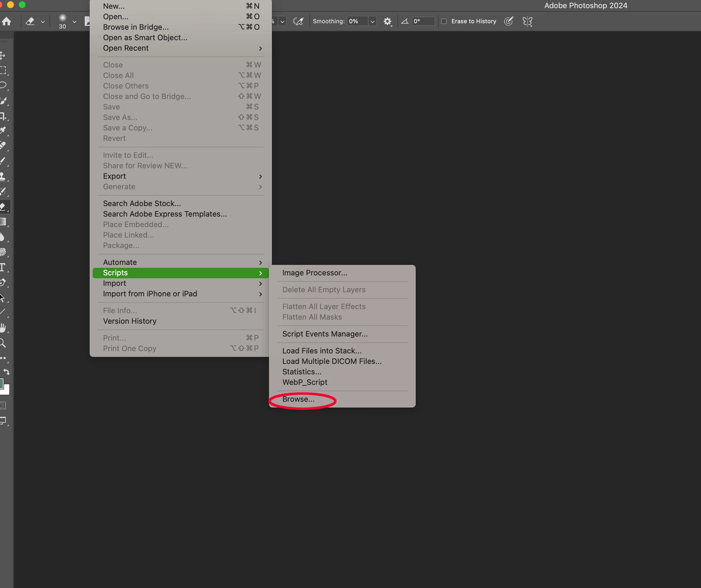
Task: Choose Browse... in Scripts submenu
Action: [298, 399]
